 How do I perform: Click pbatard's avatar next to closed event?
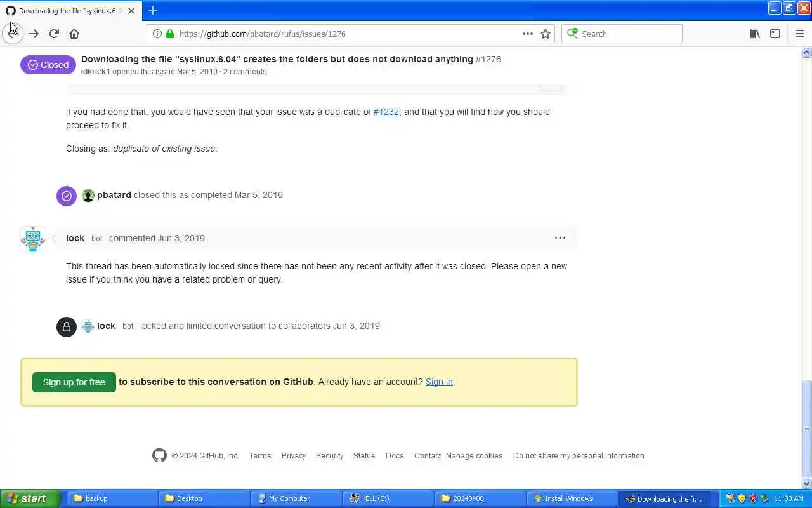tap(88, 196)
